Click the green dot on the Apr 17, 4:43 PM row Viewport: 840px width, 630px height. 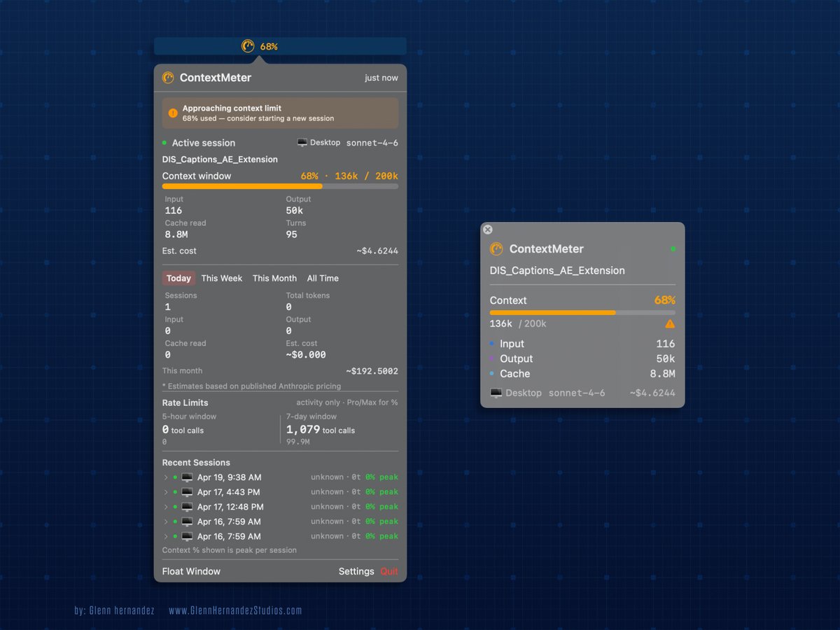(x=175, y=492)
